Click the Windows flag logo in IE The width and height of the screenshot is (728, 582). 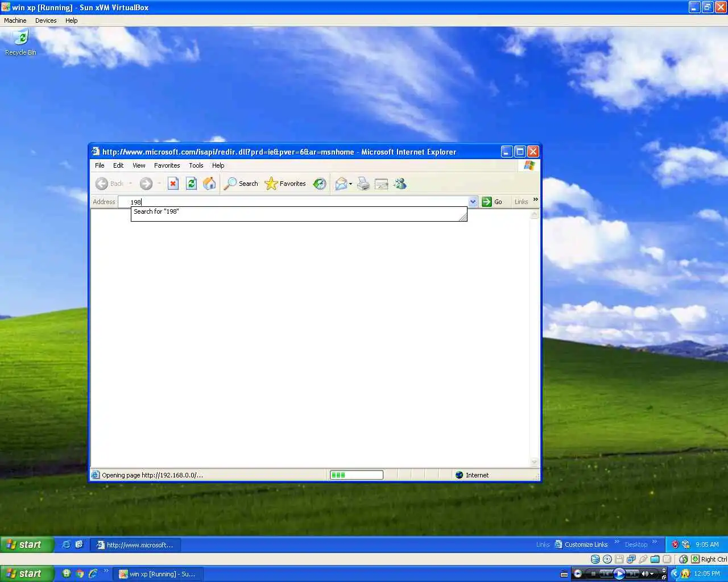point(530,165)
